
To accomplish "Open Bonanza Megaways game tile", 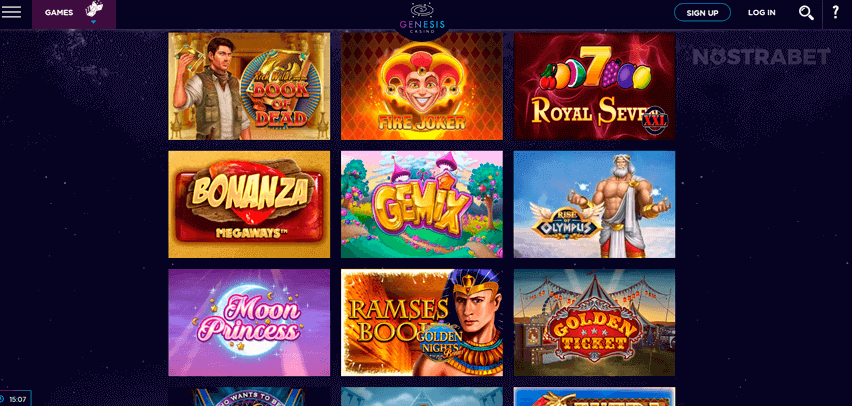I will point(249,204).
